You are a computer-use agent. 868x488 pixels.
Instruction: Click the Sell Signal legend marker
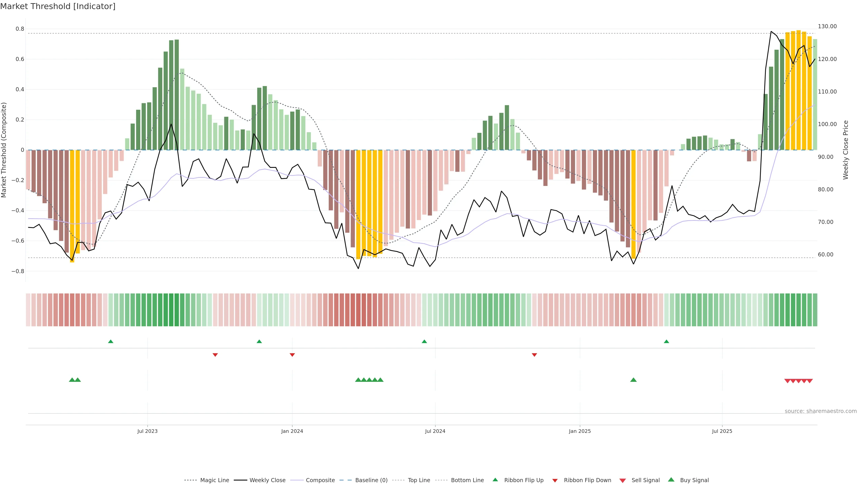(x=622, y=481)
